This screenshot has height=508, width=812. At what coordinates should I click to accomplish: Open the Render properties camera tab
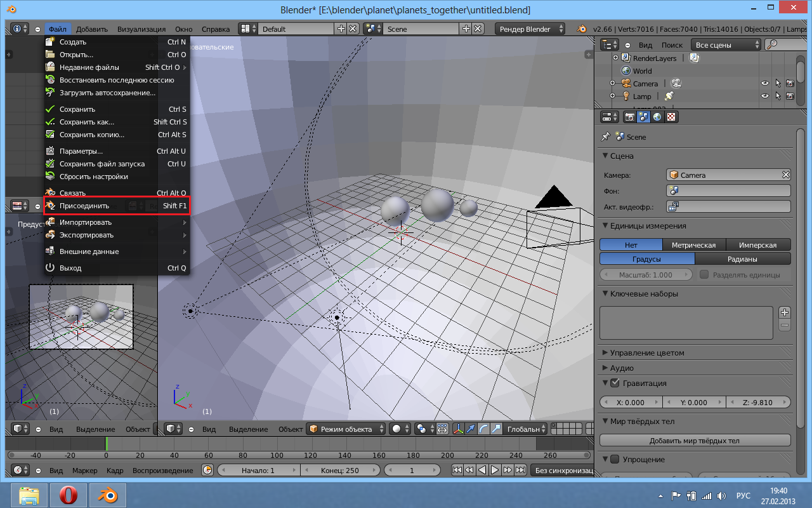coord(630,117)
